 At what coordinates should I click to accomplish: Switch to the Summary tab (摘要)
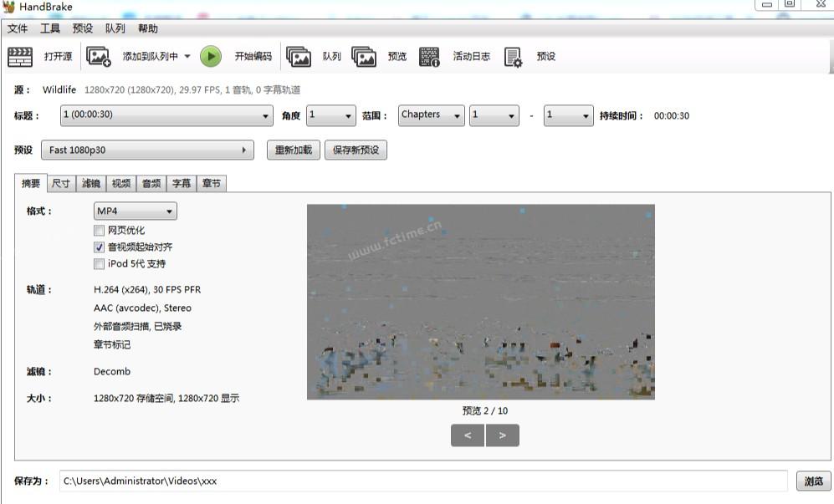point(31,183)
